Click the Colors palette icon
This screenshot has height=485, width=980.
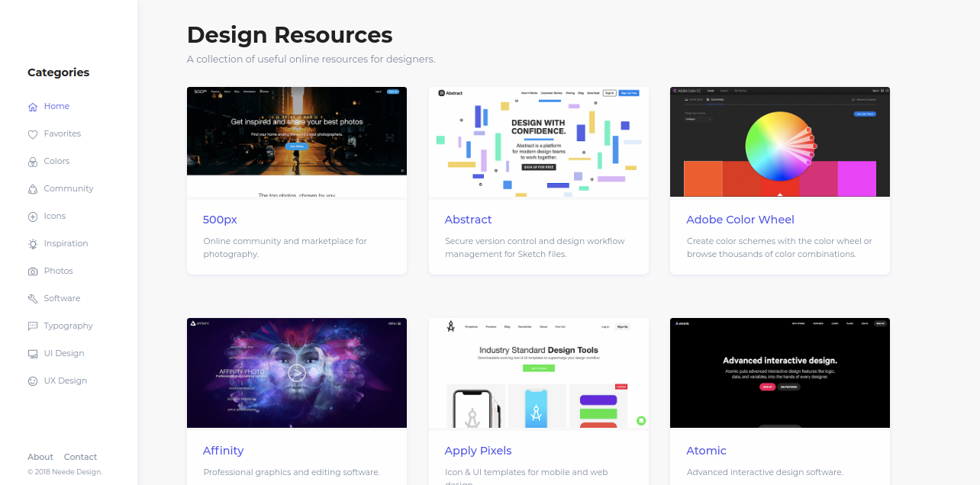click(33, 162)
